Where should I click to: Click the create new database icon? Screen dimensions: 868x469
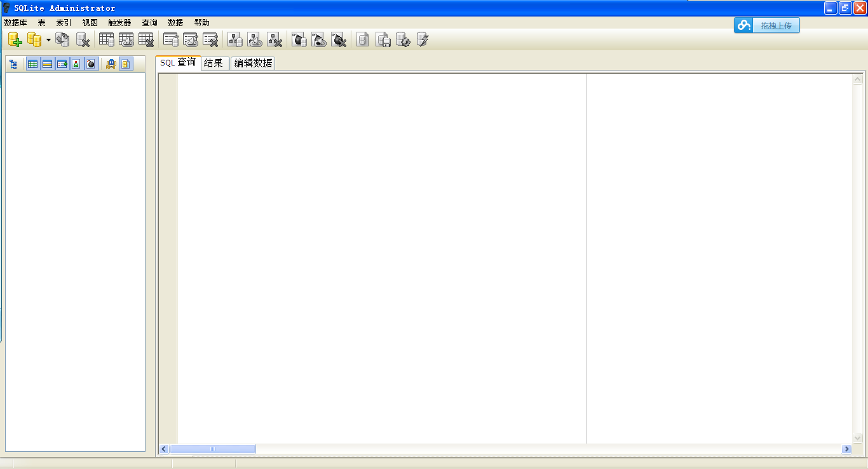click(x=15, y=39)
